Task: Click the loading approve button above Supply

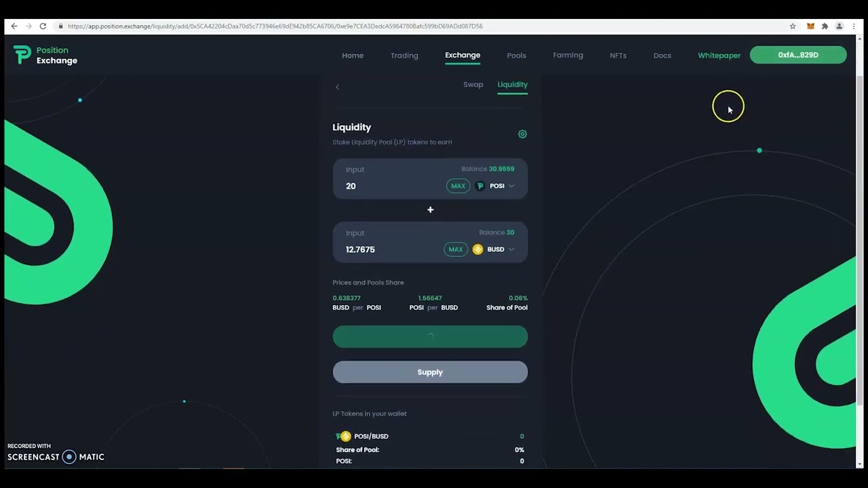Action: pyautogui.click(x=430, y=336)
